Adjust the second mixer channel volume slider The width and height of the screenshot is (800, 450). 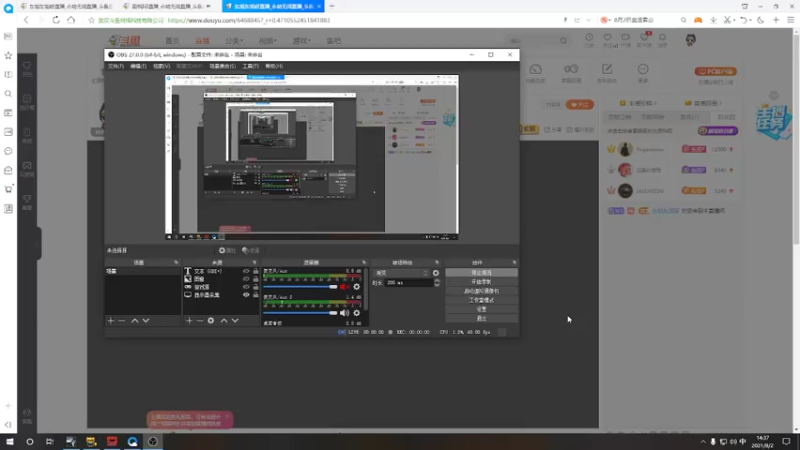[x=300, y=313]
